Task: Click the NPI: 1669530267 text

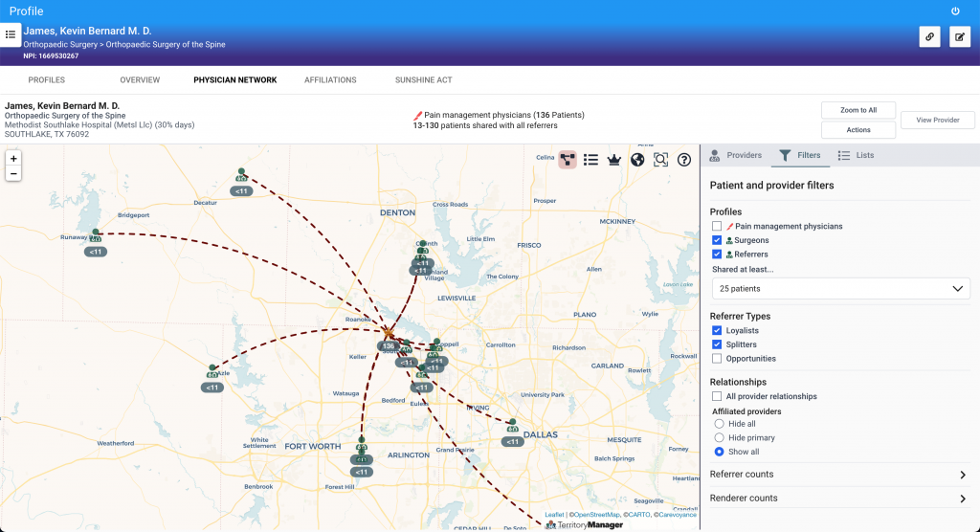Action: point(52,56)
